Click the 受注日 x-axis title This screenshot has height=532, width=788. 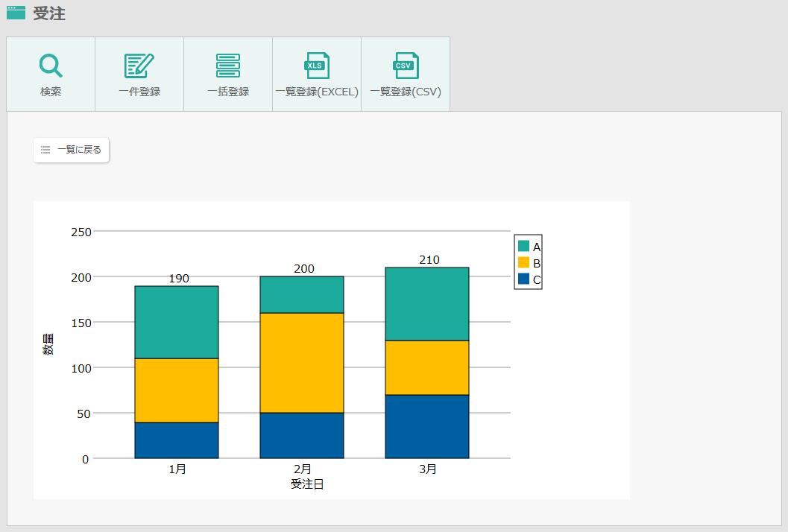pos(307,484)
